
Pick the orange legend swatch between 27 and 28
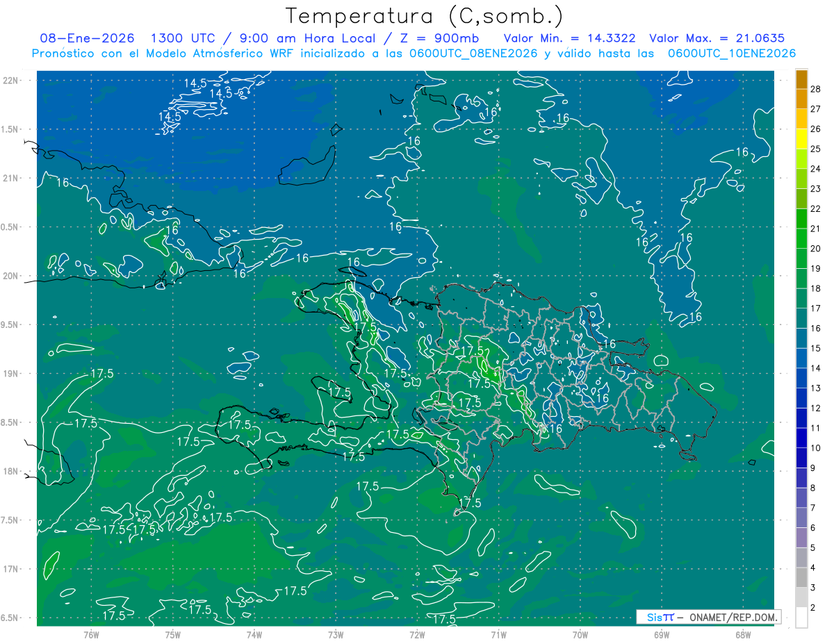tap(801, 99)
